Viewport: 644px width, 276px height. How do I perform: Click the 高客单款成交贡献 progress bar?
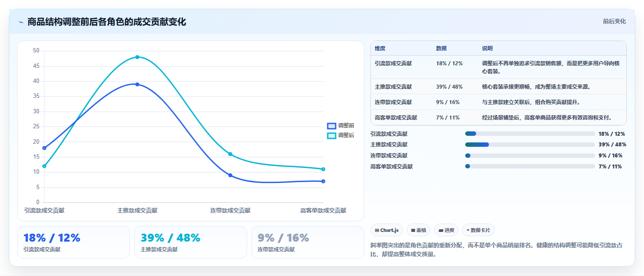(x=530, y=166)
